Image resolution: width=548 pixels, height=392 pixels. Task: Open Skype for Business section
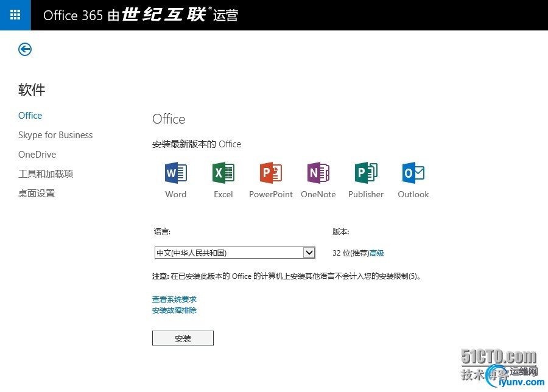pos(55,135)
